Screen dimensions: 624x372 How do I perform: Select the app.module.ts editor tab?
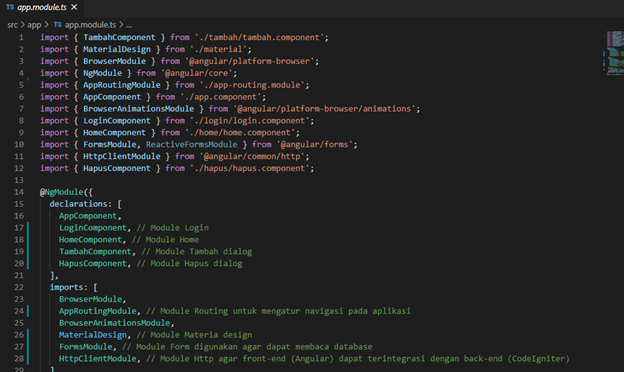(x=42, y=8)
